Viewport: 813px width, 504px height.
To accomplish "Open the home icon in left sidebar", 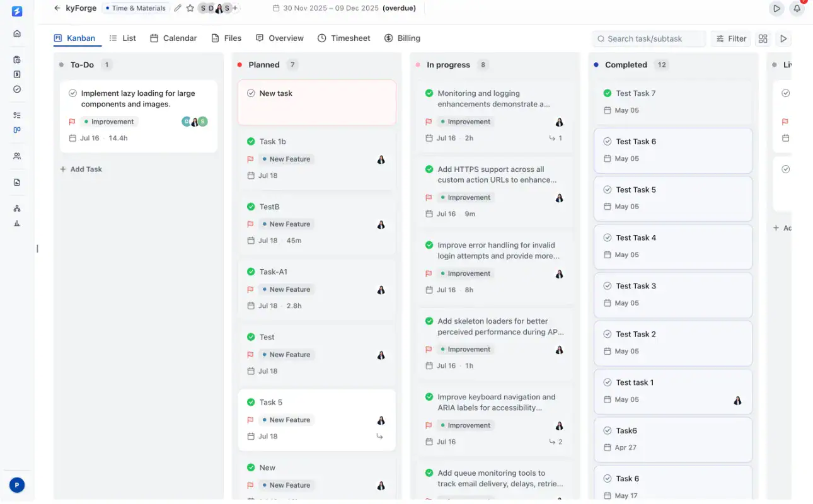I will (x=17, y=33).
